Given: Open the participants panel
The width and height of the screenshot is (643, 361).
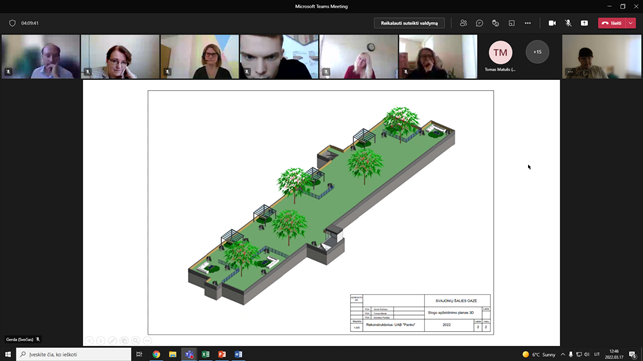Looking at the screenshot, I should pos(463,23).
